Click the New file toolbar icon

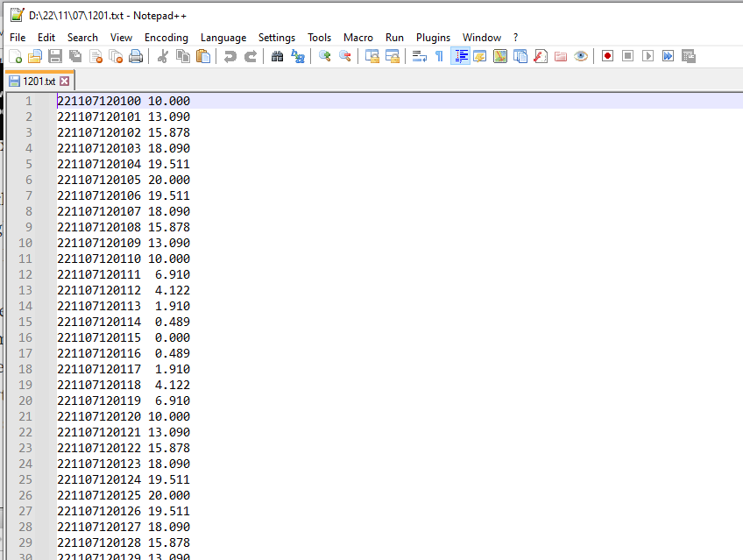[15, 56]
